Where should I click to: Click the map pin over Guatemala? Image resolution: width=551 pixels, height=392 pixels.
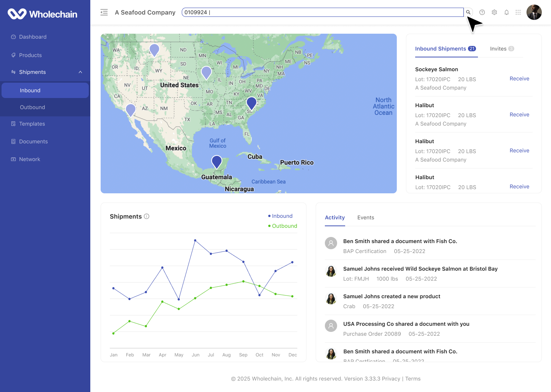(x=217, y=162)
